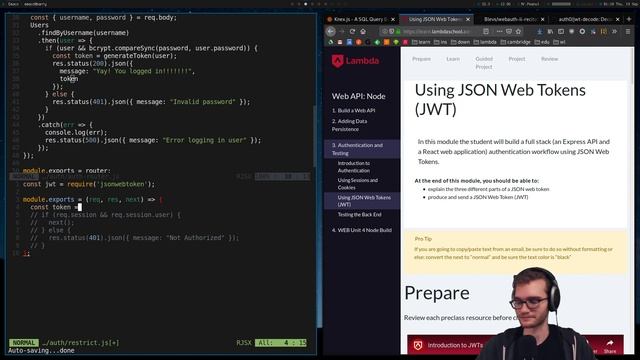Click the Introduction to JWTs video thumbnail
Image resolution: width=640 pixels, height=360 pixels.
pyautogui.click(x=515, y=344)
